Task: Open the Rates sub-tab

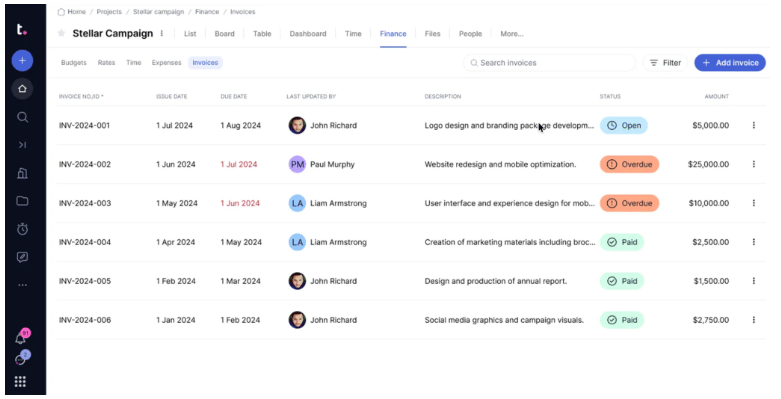Action: tap(106, 63)
